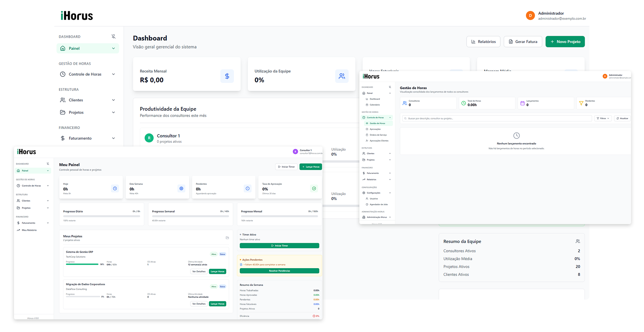Screen dimensions: 644x332
Task: Click the Atualizar button
Action: coord(622,119)
